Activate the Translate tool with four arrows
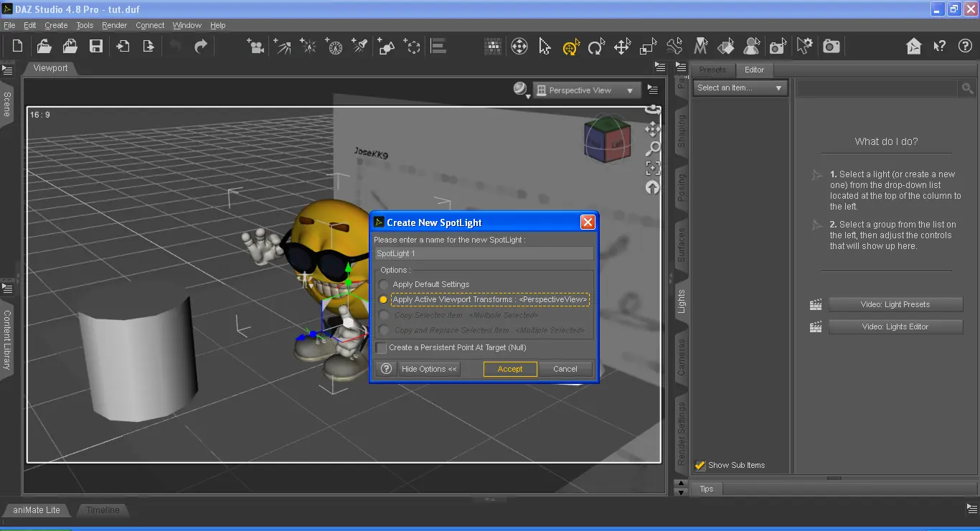 point(622,47)
